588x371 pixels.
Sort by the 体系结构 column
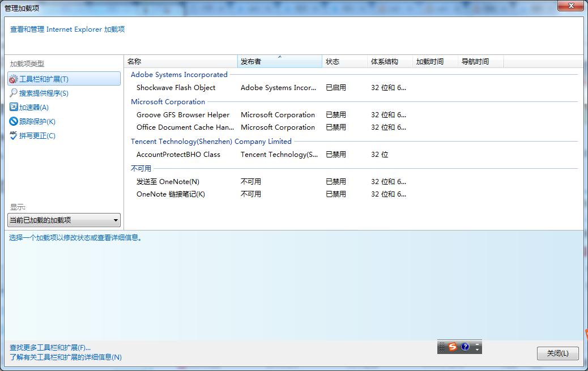390,62
